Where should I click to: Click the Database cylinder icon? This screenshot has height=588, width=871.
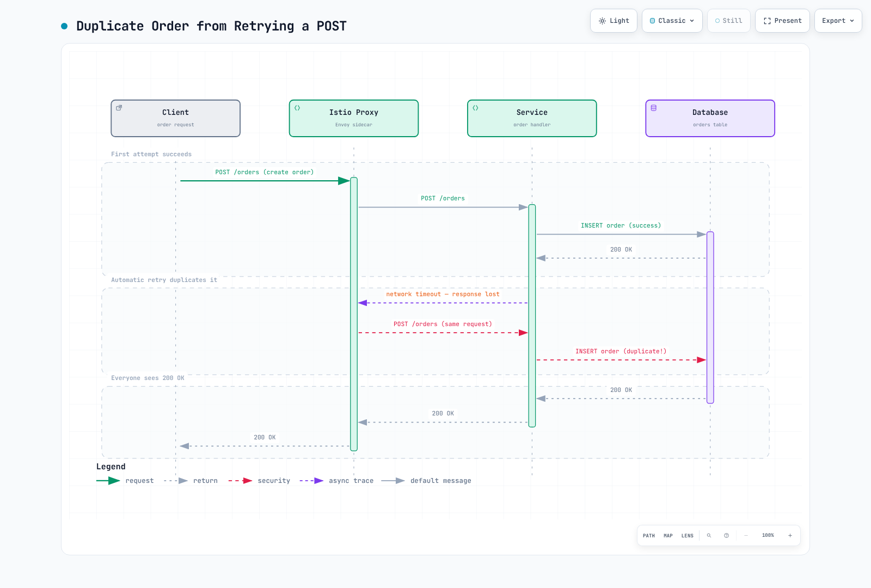pyautogui.click(x=654, y=108)
